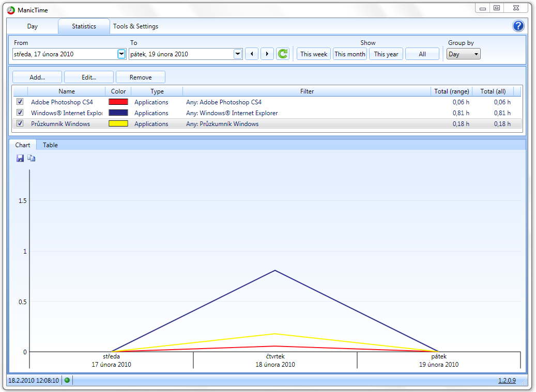This screenshot has width=536, height=392.
Task: Select the Windows® Internet Explorer row name
Action: tap(67, 113)
